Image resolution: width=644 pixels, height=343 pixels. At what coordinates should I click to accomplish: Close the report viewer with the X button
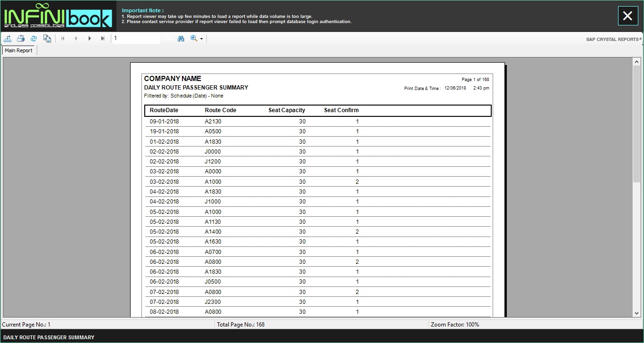pyautogui.click(x=627, y=16)
